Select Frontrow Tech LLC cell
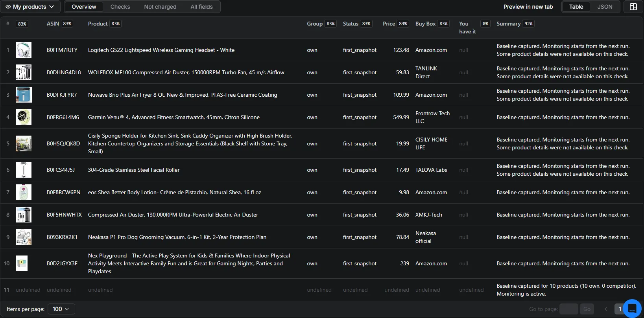The image size is (644, 318). pyautogui.click(x=432, y=117)
